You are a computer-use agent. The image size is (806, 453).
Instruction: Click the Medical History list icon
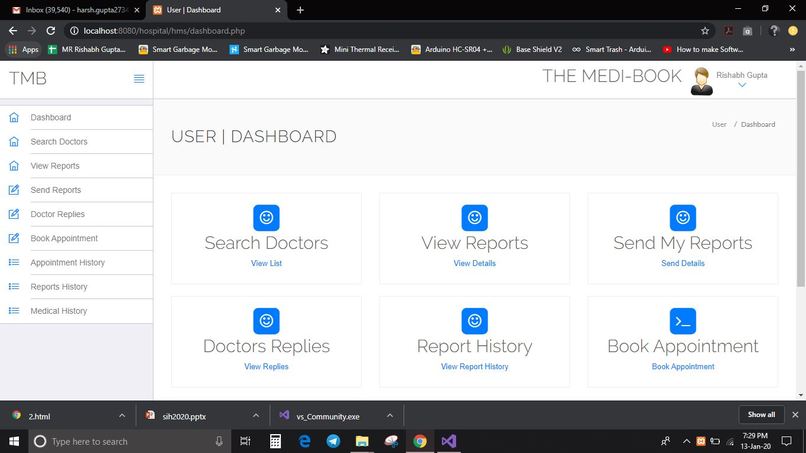[x=14, y=311]
